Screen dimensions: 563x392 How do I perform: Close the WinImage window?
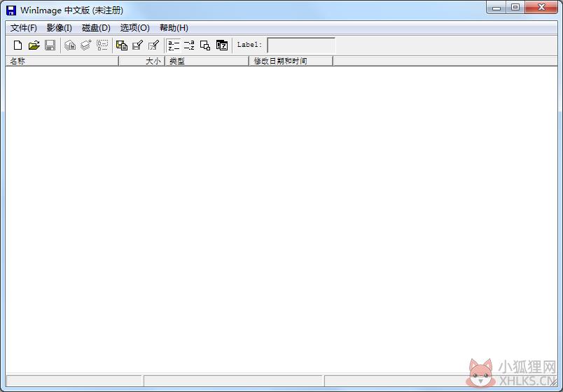coord(541,7)
